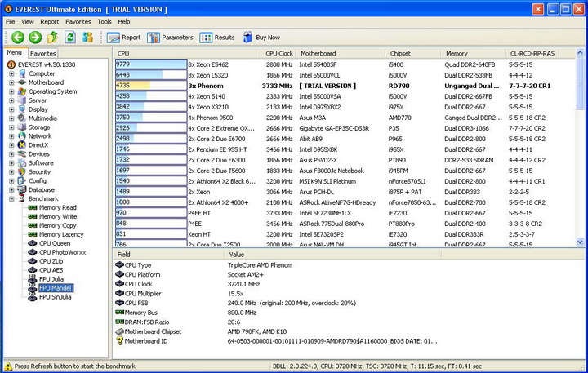Expand the Server tree node
588x373 pixels.
click(11, 101)
